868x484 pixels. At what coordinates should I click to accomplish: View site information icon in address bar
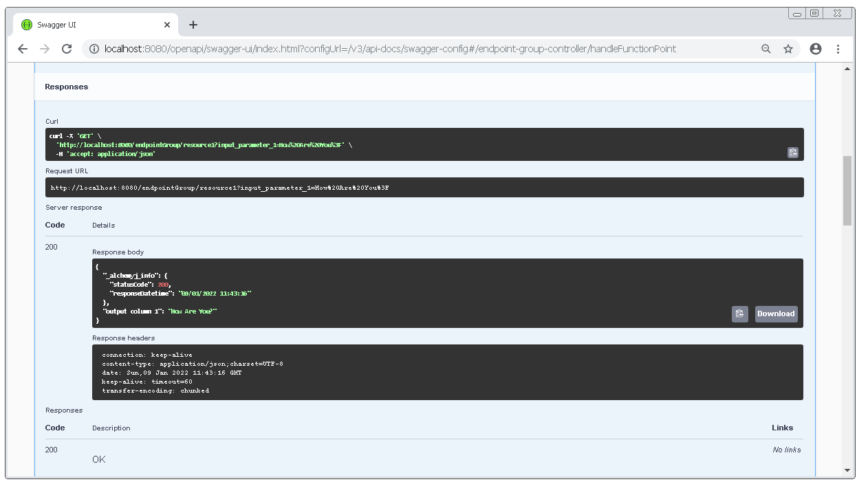click(94, 49)
